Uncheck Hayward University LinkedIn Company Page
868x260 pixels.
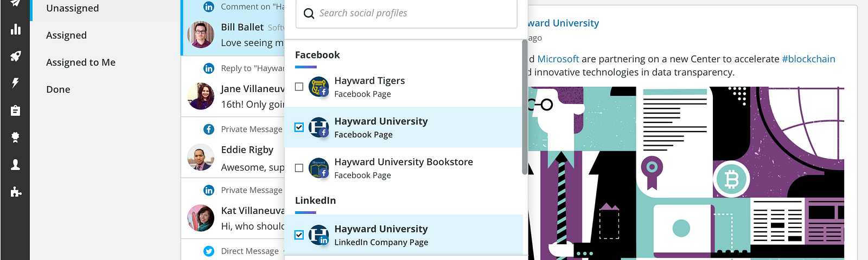pos(299,235)
